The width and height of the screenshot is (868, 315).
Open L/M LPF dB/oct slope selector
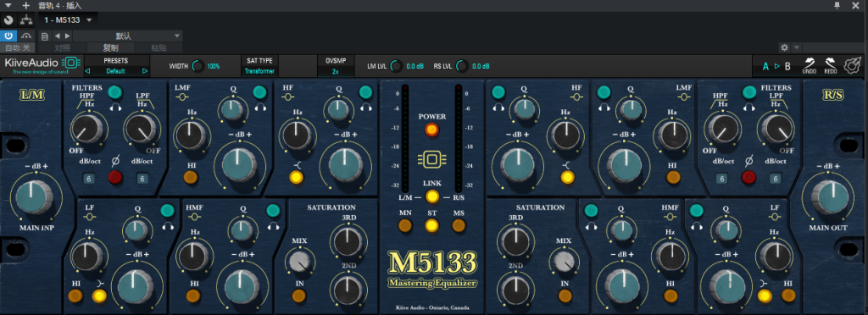pos(142,179)
